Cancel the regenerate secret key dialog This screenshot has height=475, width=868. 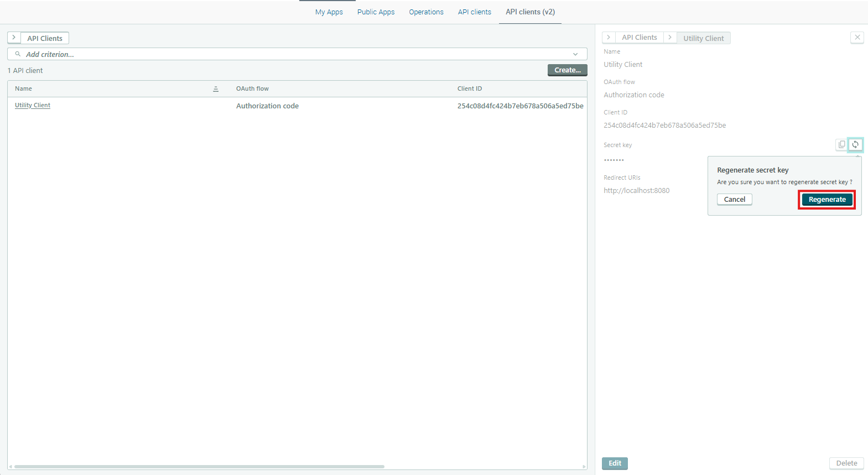(734, 200)
